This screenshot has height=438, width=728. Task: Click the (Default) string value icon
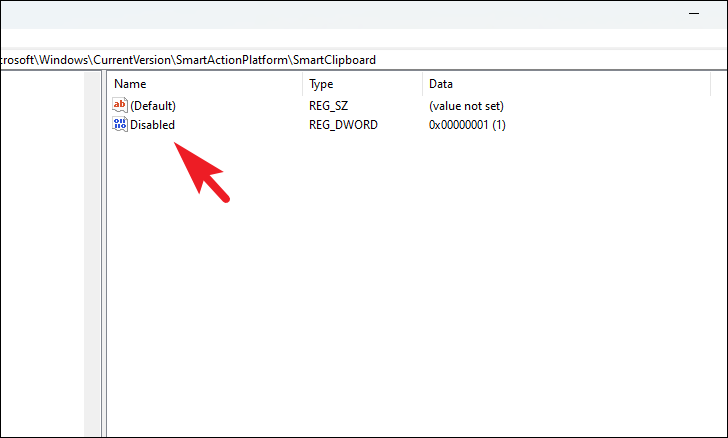[x=120, y=105]
